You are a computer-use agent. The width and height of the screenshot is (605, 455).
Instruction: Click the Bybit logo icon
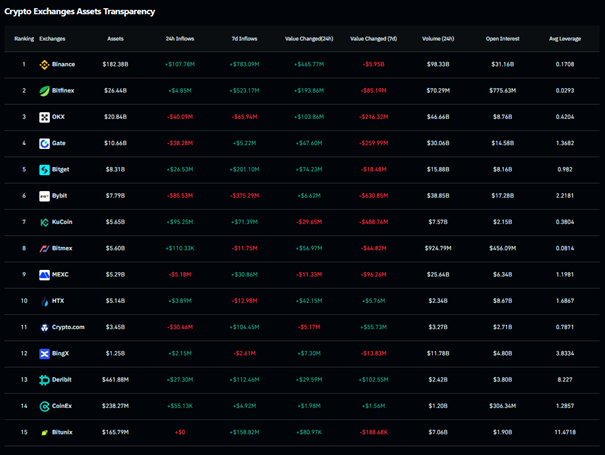44,196
